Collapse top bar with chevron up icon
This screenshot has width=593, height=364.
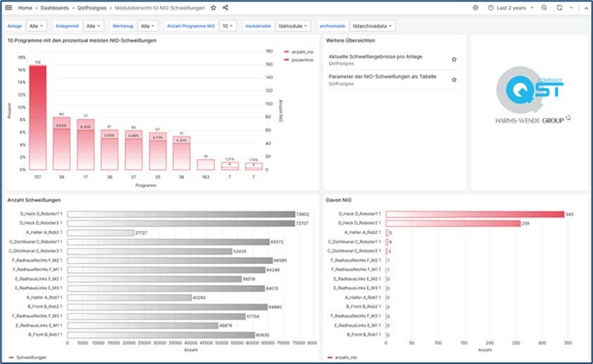(586, 8)
